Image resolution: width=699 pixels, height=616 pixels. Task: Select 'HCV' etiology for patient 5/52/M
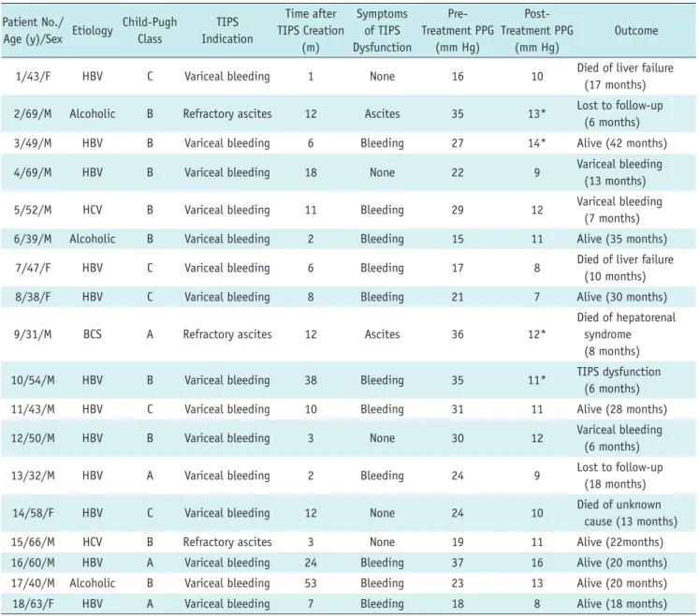click(93, 210)
